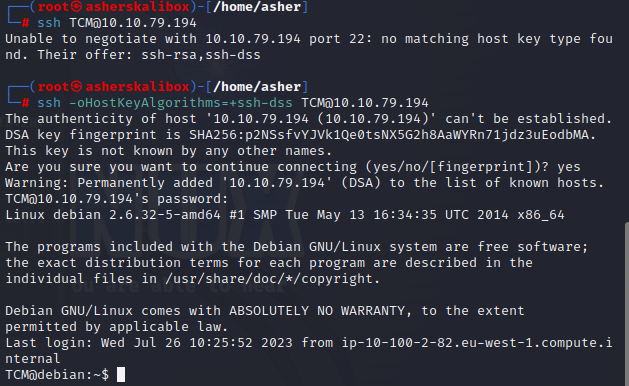Click the word 'yes' after the fingerprint question

568,167
